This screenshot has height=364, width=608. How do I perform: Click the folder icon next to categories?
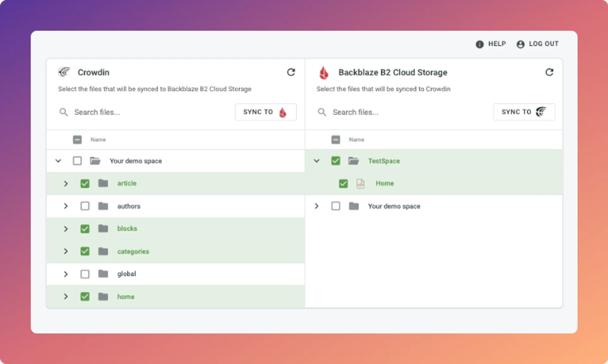point(103,251)
